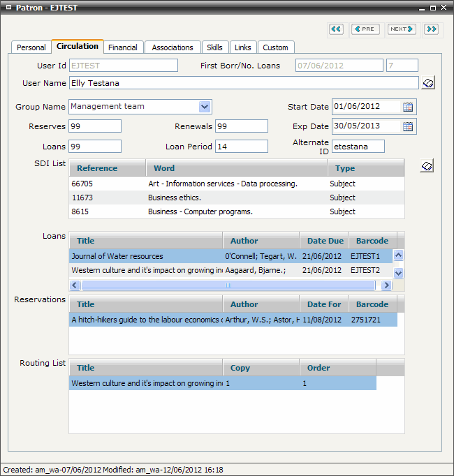The image size is (454, 476).
Task: Open the Start Date calendar picker
Action: [x=409, y=107]
